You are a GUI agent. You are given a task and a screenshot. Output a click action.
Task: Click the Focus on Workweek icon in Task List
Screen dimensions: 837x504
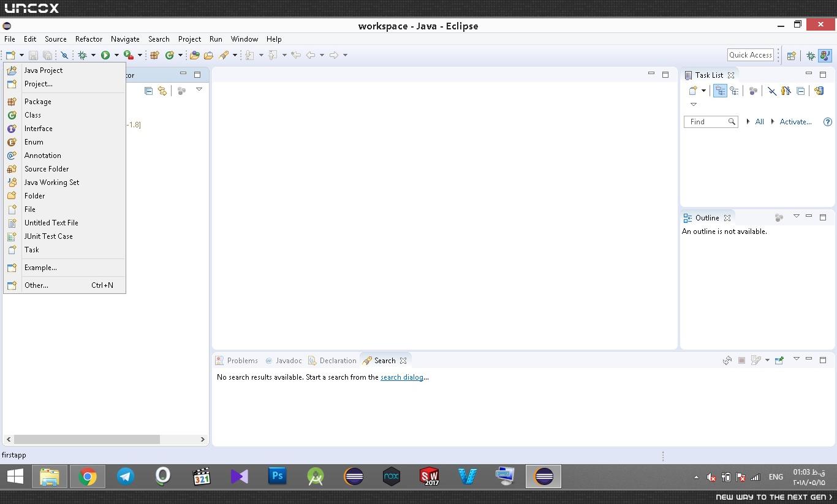pyautogui.click(x=753, y=91)
